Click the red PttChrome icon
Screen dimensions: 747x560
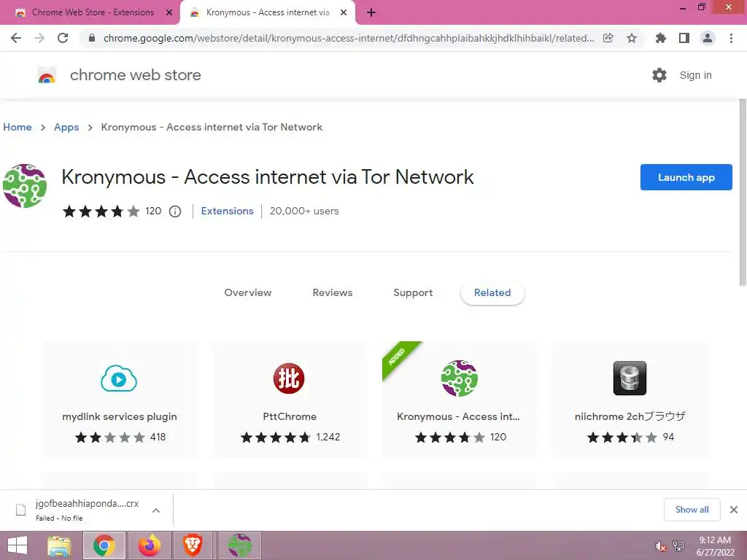(289, 378)
